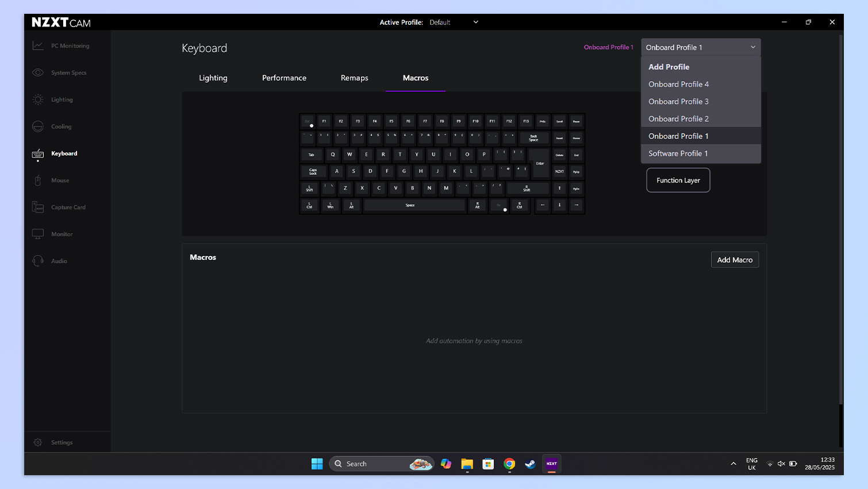Choose Onboard Profile 4 from list
The image size is (868, 489).
[678, 84]
